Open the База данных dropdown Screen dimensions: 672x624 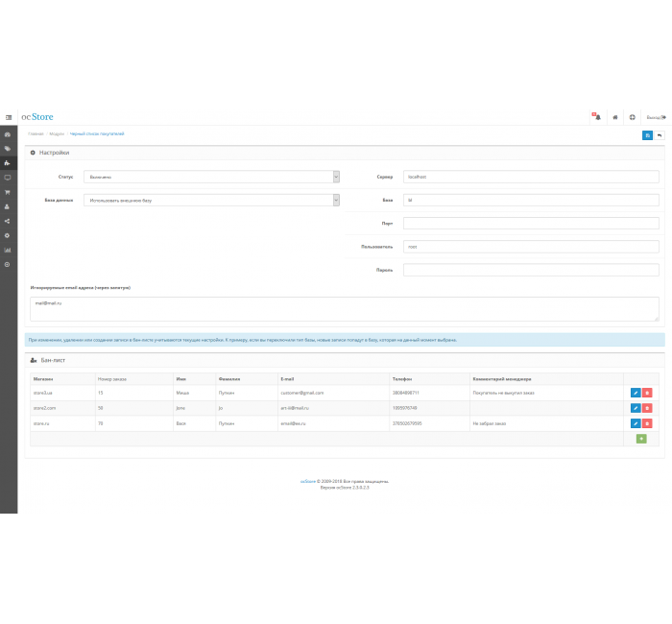pos(212,200)
